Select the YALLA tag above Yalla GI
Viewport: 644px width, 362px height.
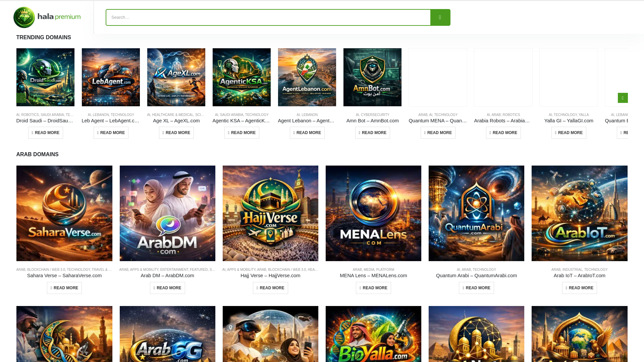[584, 115]
